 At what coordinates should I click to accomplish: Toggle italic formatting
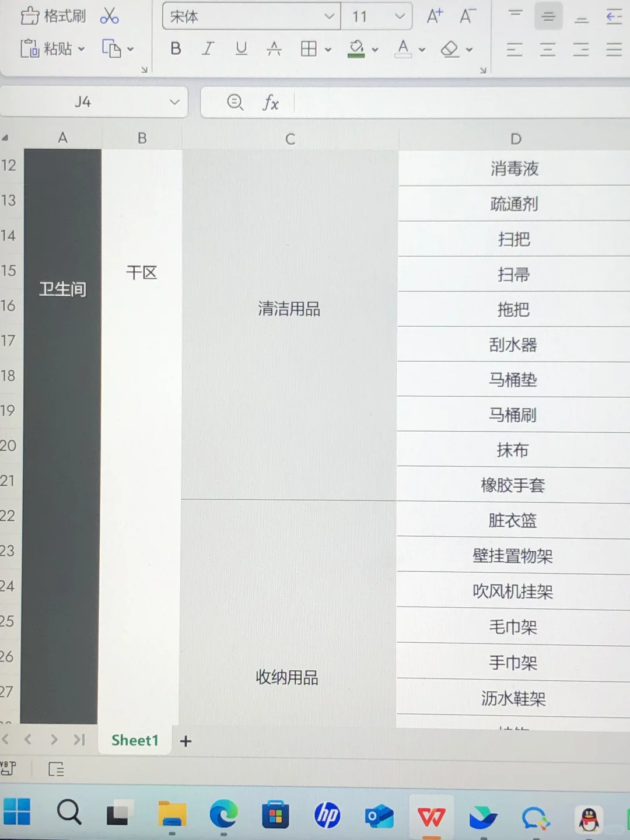pyautogui.click(x=208, y=49)
